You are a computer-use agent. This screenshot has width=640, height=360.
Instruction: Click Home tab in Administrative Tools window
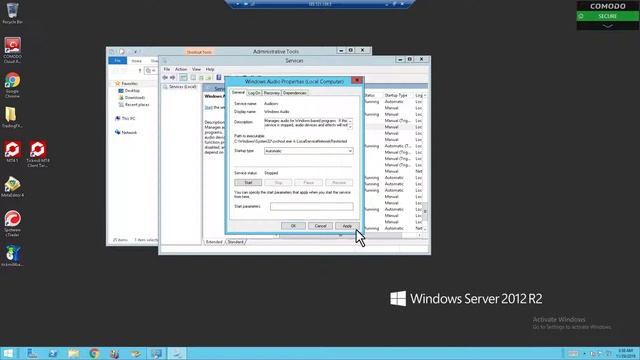pos(136,61)
